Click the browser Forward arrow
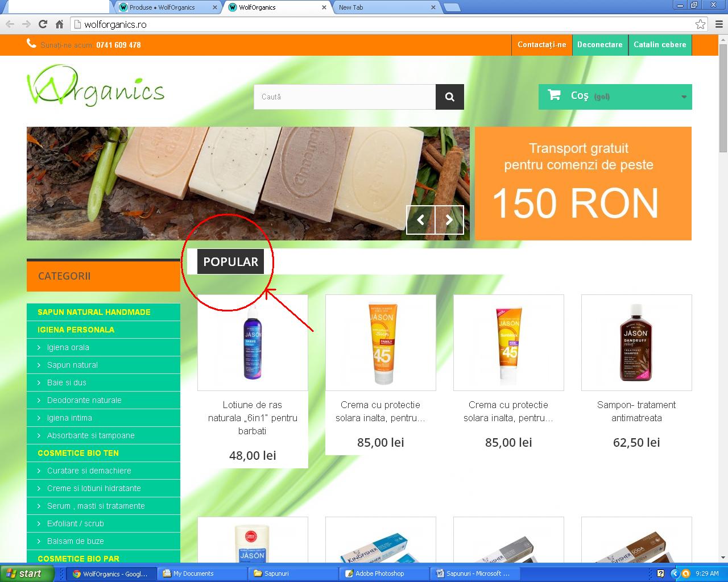 coord(26,24)
